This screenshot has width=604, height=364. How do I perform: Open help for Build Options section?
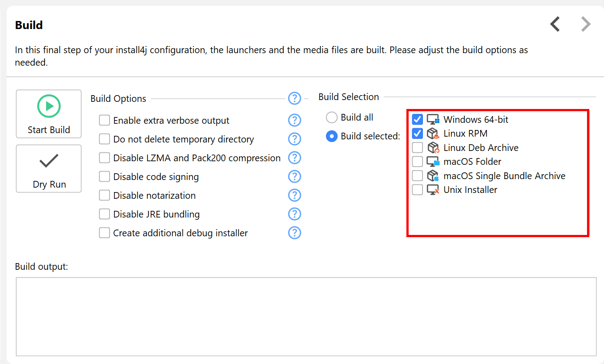click(294, 98)
